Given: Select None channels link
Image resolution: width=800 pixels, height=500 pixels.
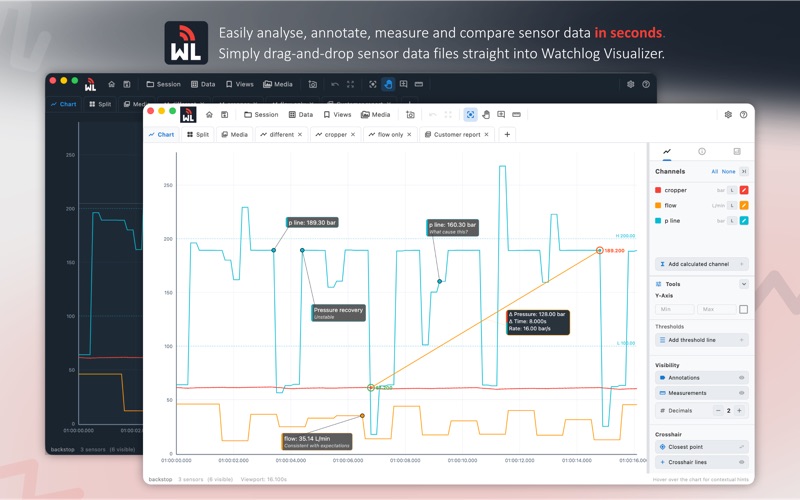Looking at the screenshot, I should (x=728, y=172).
